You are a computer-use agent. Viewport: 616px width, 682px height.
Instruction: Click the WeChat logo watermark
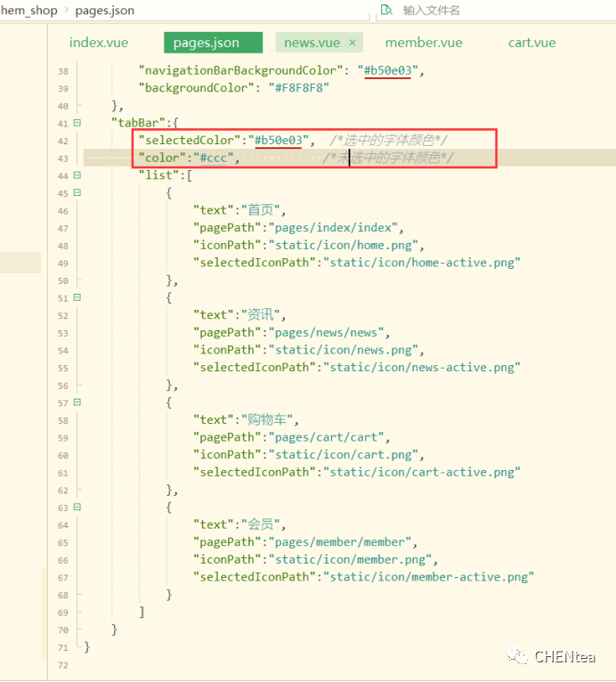(518, 657)
